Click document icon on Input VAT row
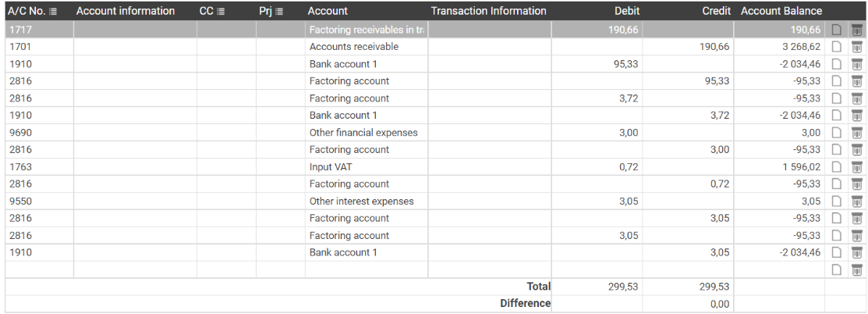 pos(837,167)
